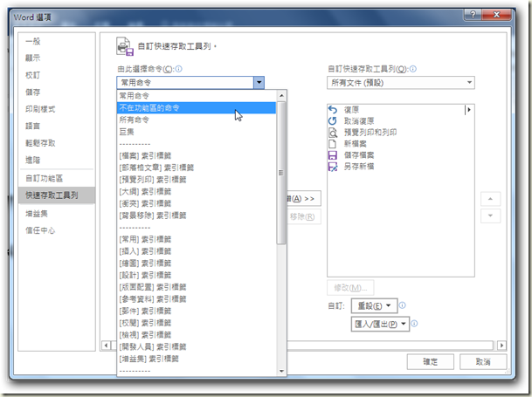Click the info icon beside 自訂快速存取工具列 label
Screen dimensions: 532x397
413,69
